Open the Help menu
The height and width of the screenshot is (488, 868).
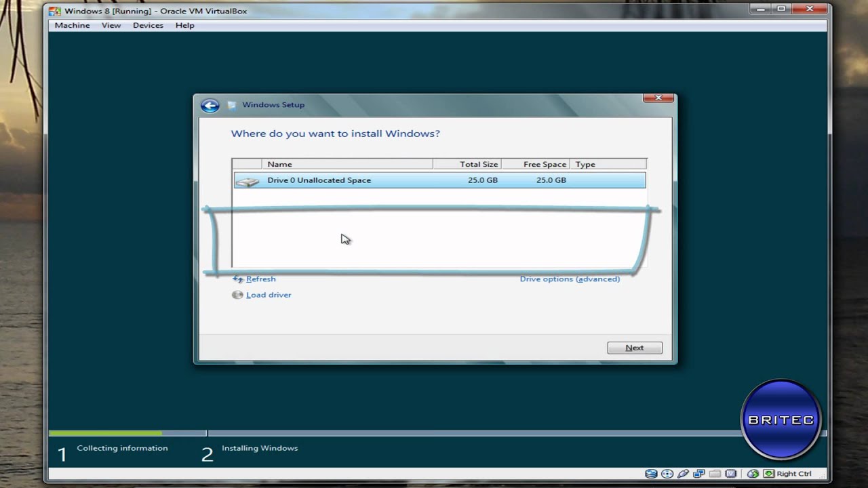pos(184,25)
